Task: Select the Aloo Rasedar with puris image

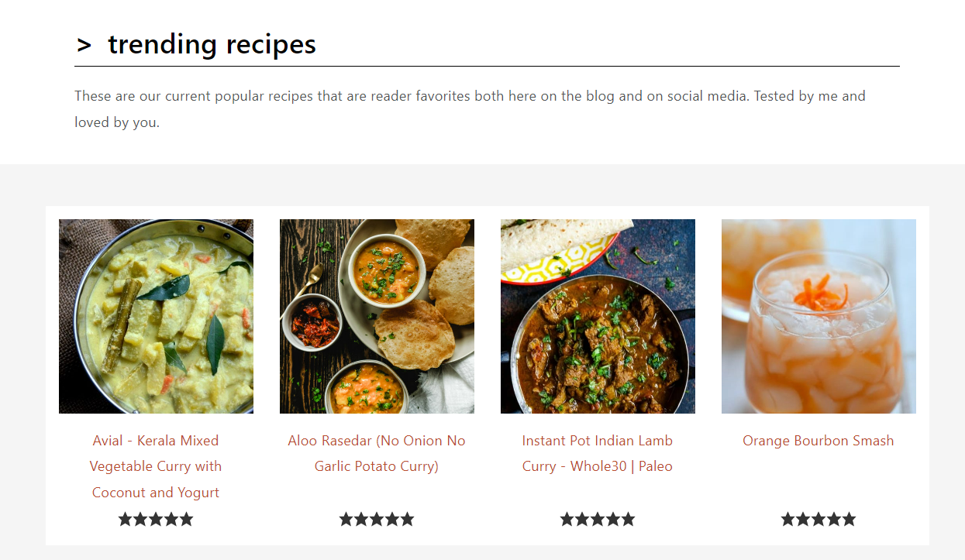Action: [x=377, y=316]
